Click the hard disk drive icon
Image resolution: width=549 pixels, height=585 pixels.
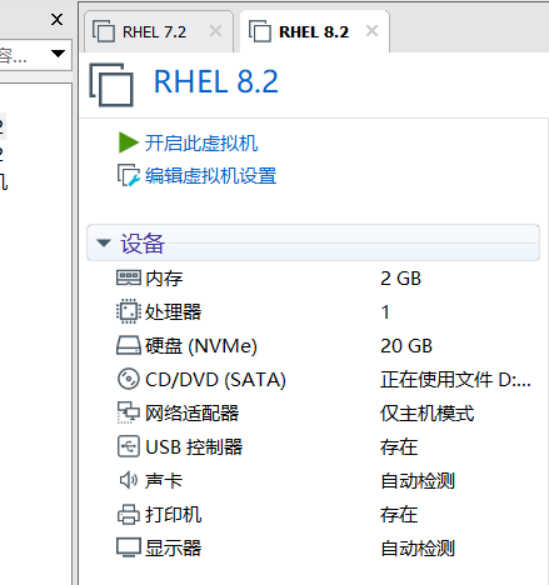(128, 345)
